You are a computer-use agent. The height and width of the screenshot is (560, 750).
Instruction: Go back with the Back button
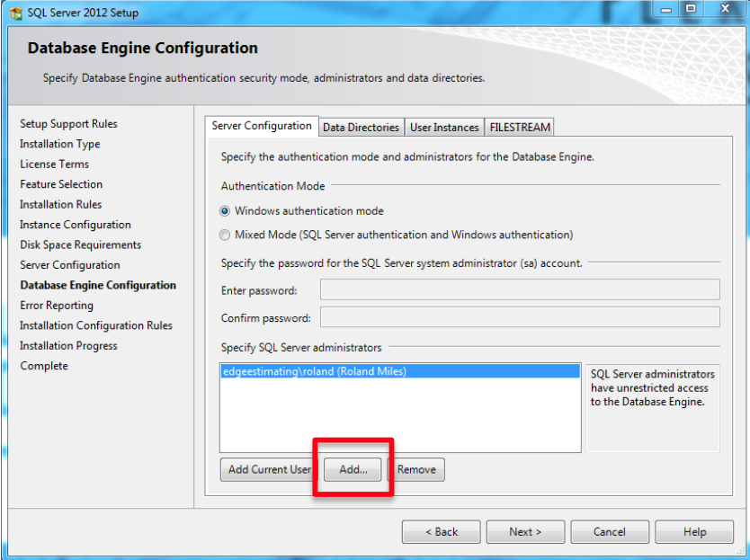point(442,532)
